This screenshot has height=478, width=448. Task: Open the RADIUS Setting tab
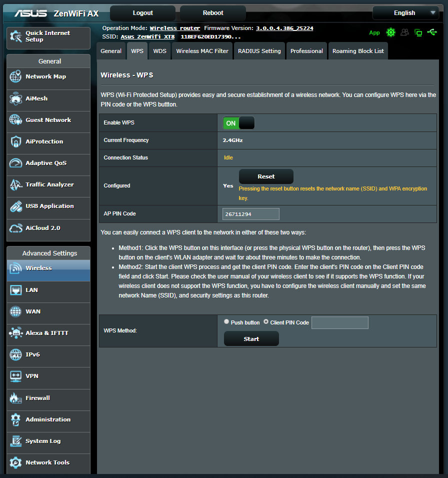pyautogui.click(x=259, y=51)
